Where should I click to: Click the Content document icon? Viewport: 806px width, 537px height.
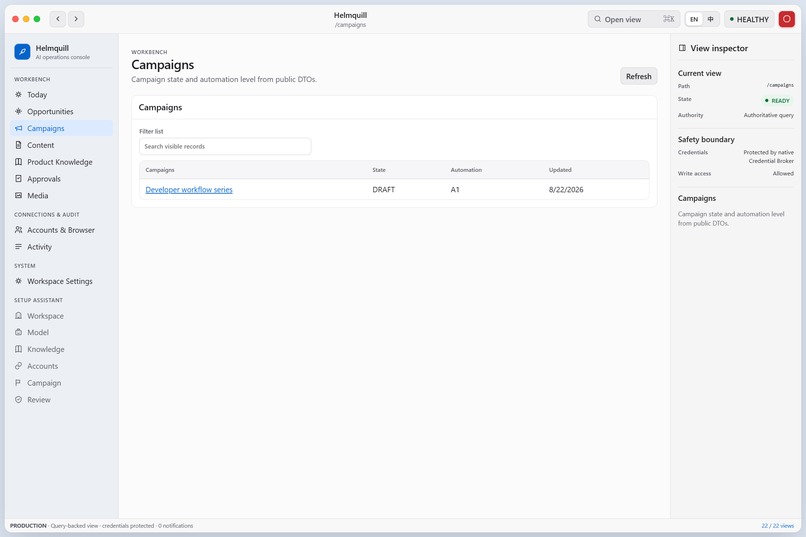[19, 145]
